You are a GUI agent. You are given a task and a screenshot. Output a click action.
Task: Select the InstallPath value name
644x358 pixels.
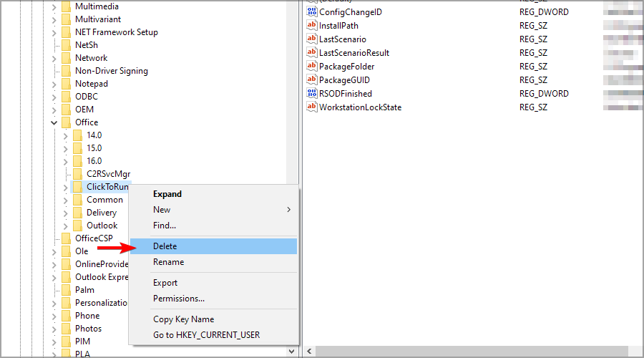pyautogui.click(x=338, y=26)
